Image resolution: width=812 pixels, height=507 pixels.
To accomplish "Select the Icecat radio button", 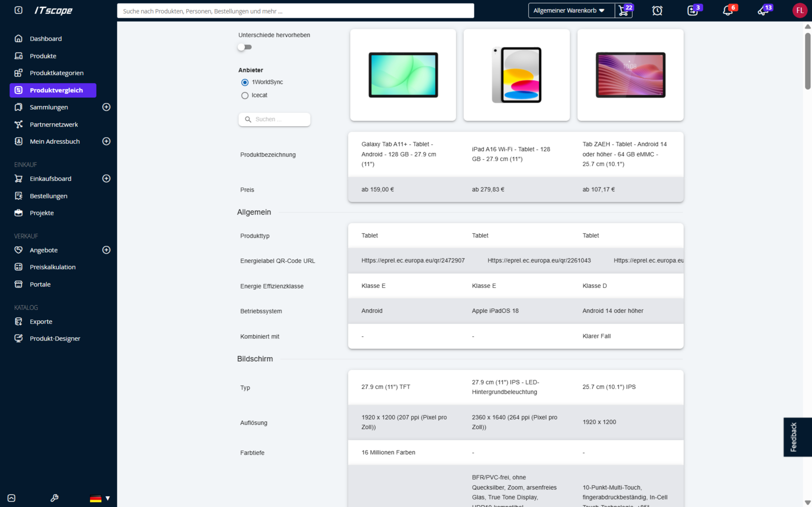I will coord(245,95).
